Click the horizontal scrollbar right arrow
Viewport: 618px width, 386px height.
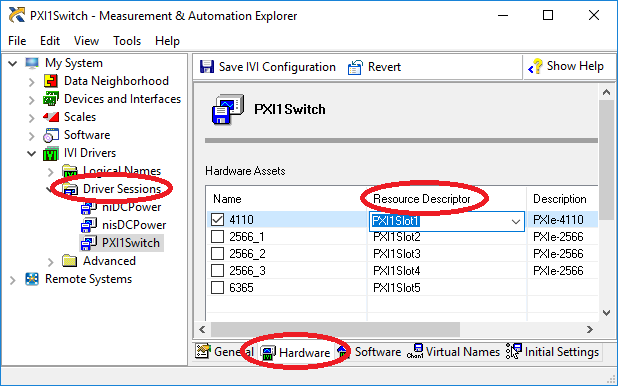click(590, 329)
